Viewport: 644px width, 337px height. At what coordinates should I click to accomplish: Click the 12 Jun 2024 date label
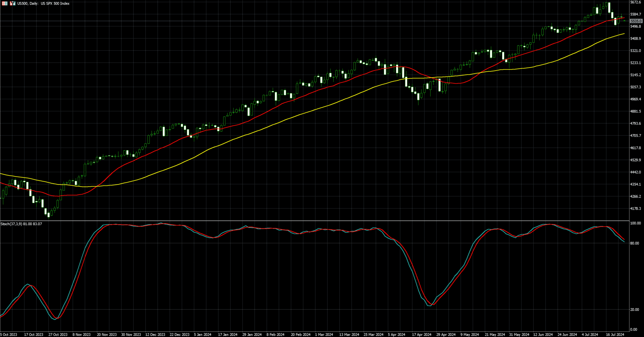[x=543, y=335]
